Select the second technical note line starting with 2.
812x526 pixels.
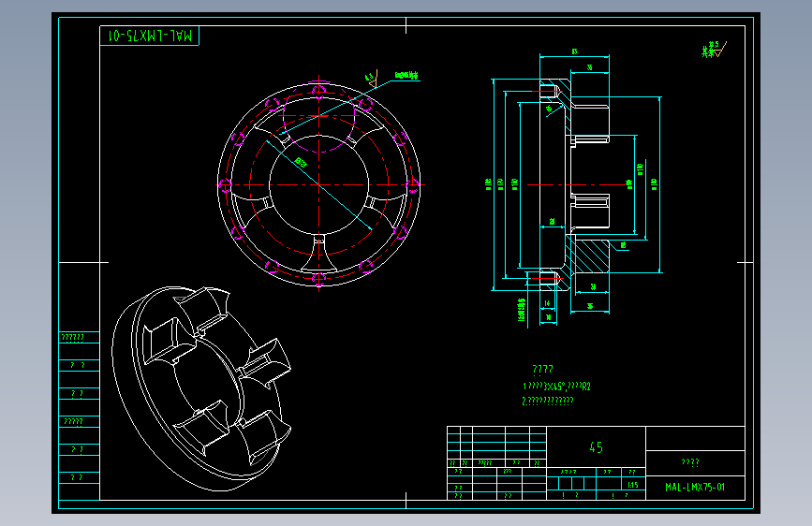click(547, 401)
